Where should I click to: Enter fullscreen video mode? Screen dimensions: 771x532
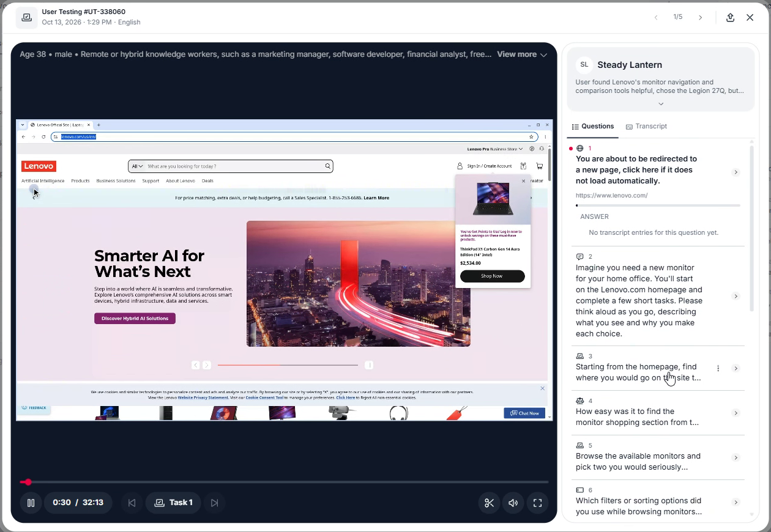[537, 503]
